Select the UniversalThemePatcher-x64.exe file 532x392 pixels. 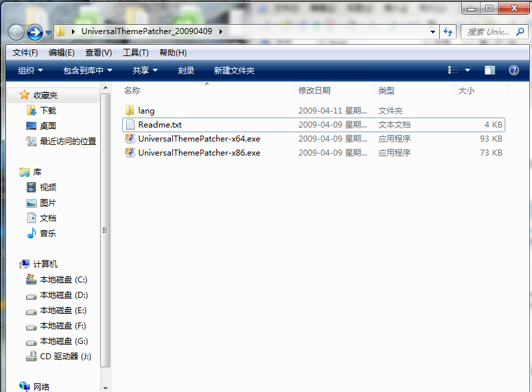(198, 139)
